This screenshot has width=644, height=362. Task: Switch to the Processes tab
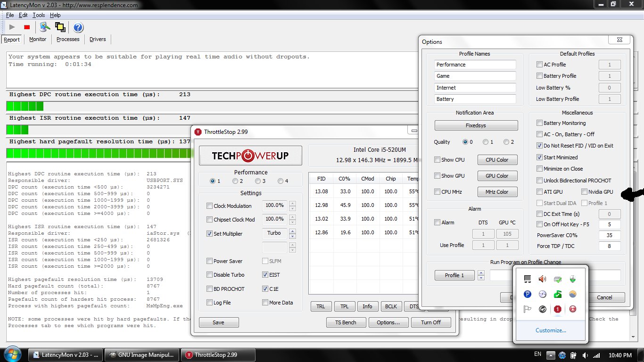coord(68,39)
